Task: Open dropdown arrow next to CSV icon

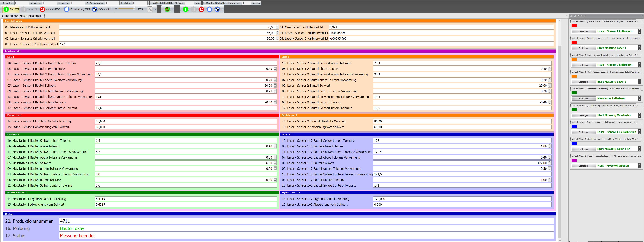Action: [173, 10]
